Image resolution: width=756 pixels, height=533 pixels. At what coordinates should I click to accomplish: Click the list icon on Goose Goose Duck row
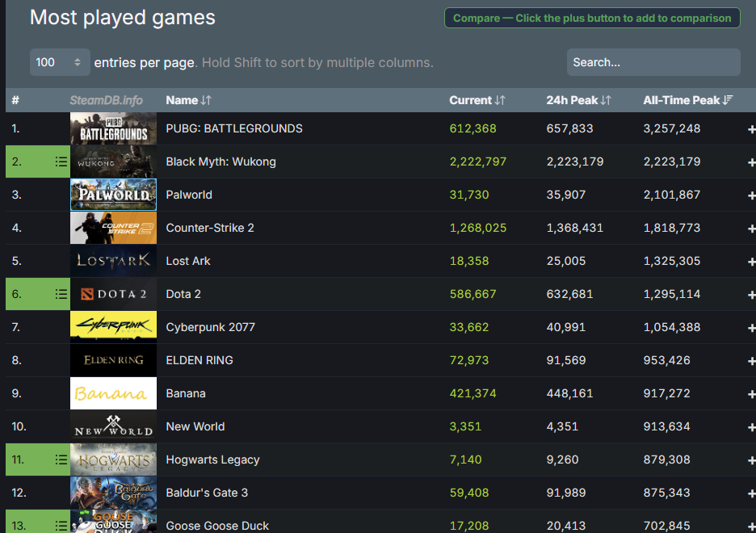pyautogui.click(x=61, y=526)
